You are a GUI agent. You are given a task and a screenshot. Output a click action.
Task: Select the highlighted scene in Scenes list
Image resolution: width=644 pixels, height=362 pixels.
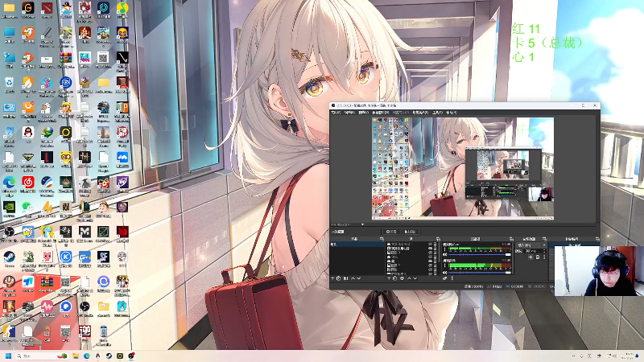[x=357, y=245]
